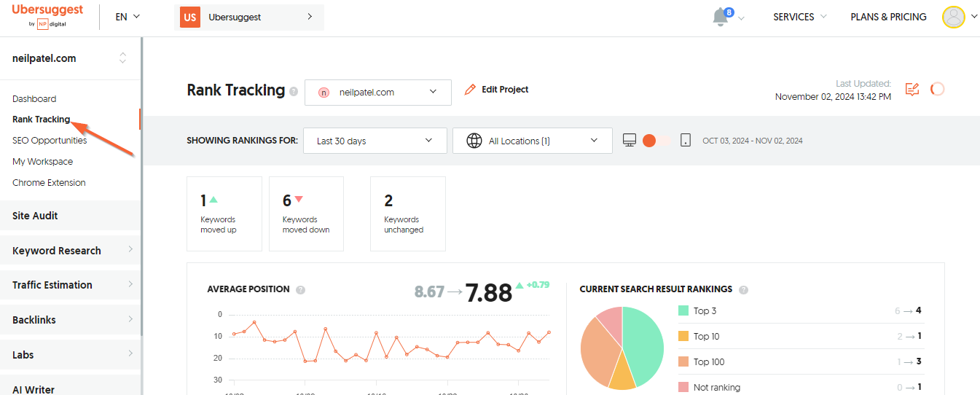Viewport: 980px width, 395px height.
Task: Open Chrome Extension link
Action: pos(49,183)
